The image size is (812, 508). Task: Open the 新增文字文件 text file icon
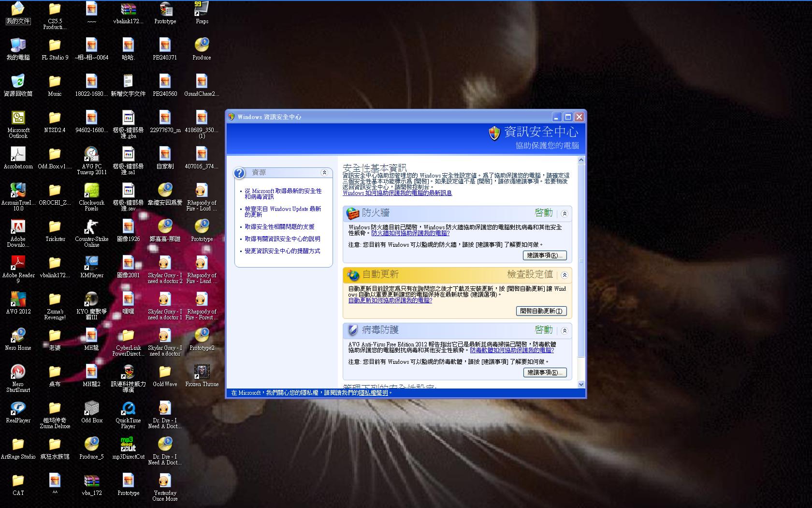pyautogui.click(x=129, y=85)
